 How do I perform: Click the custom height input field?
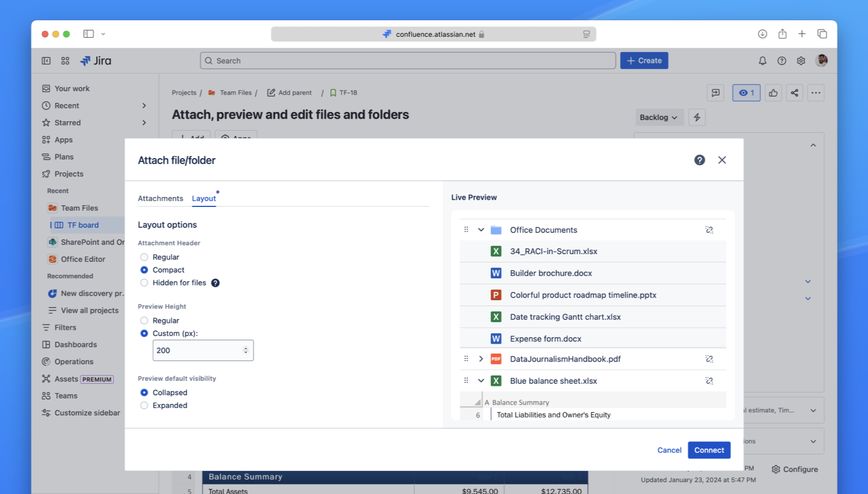point(203,350)
